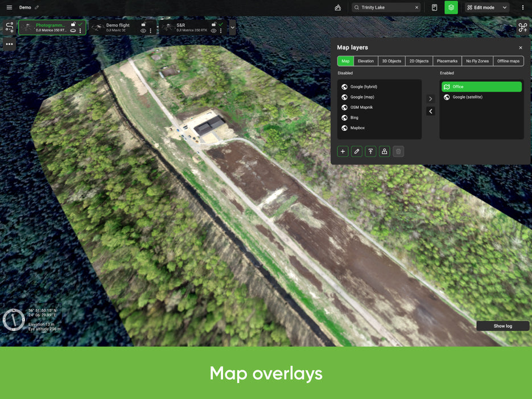Click the Show log button
This screenshot has width=532, height=399.
coord(502,326)
